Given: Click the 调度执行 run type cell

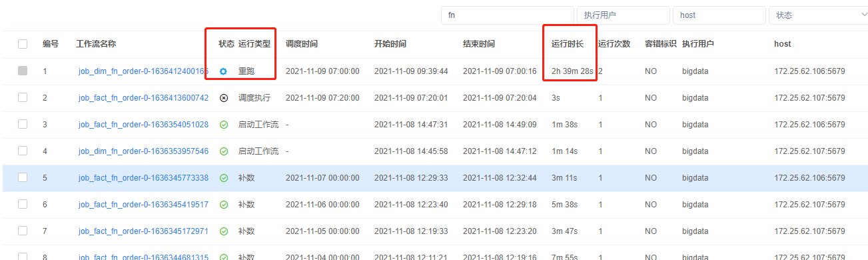Looking at the screenshot, I should 254,98.
